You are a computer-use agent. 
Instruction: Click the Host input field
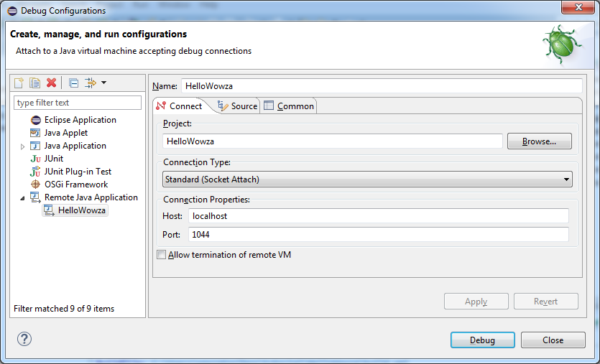click(x=379, y=216)
